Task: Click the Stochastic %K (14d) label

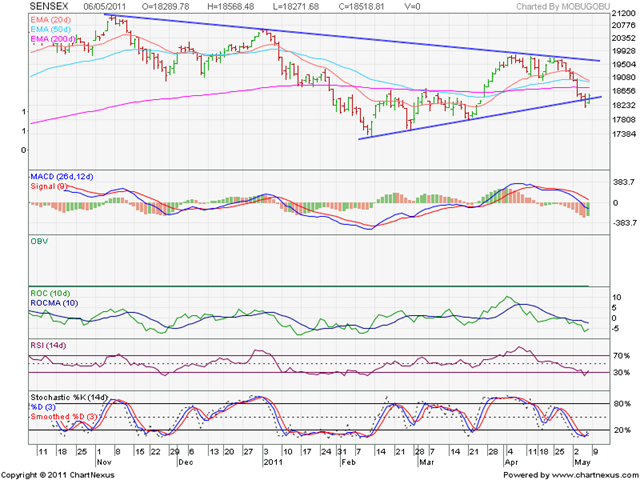Action: 69,397
